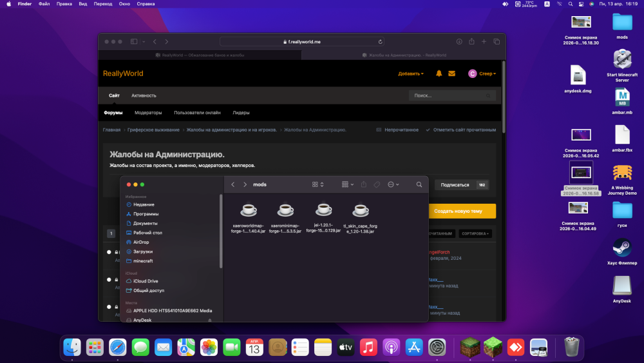This screenshot has width=644, height=363.
Task: Select anydesk.dmg on the desktop
Action: [578, 79]
